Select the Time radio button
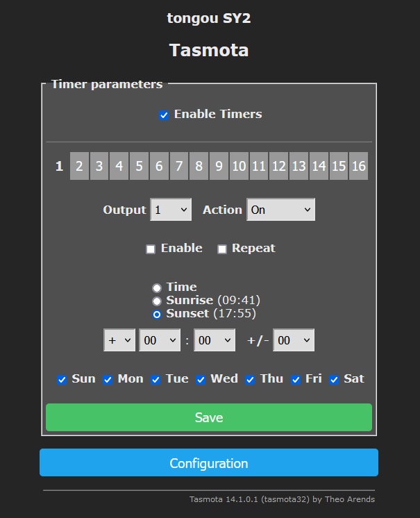420x518 pixels. tap(157, 287)
